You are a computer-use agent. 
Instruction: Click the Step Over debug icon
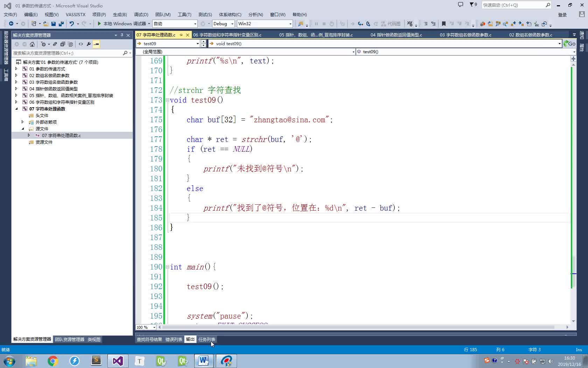pyautogui.click(x=368, y=23)
